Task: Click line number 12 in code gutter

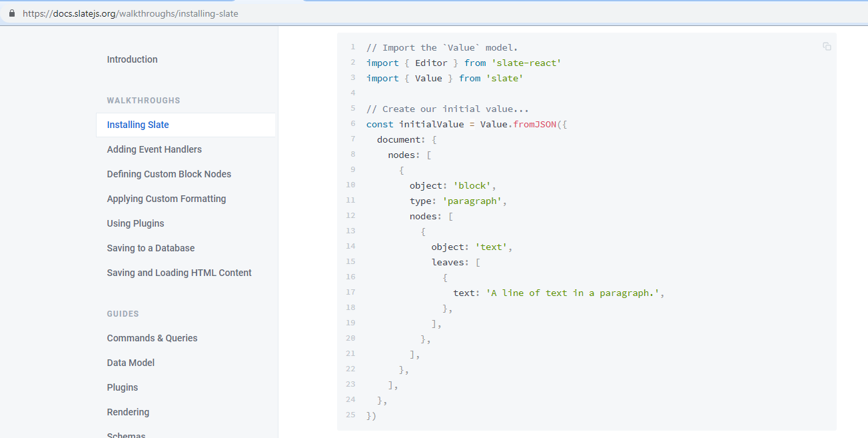Action: point(351,215)
